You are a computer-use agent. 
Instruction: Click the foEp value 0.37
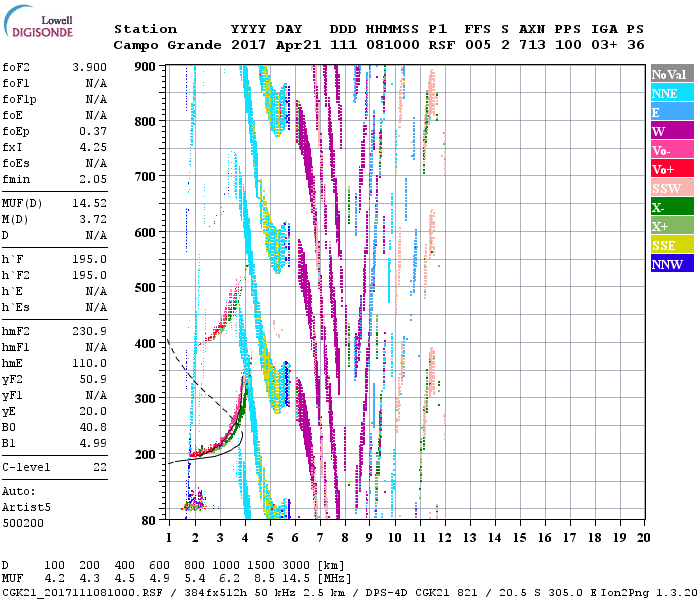point(93,131)
